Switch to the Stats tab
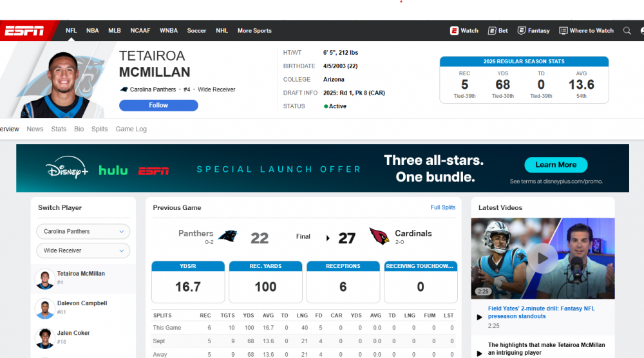Screen dimensions: 644x358 point(59,129)
